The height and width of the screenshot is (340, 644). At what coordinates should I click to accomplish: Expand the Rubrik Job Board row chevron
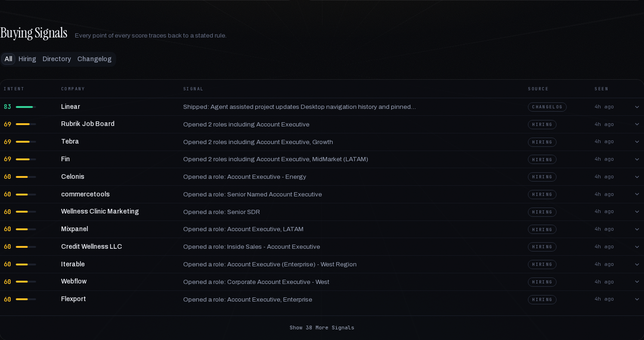pos(637,124)
